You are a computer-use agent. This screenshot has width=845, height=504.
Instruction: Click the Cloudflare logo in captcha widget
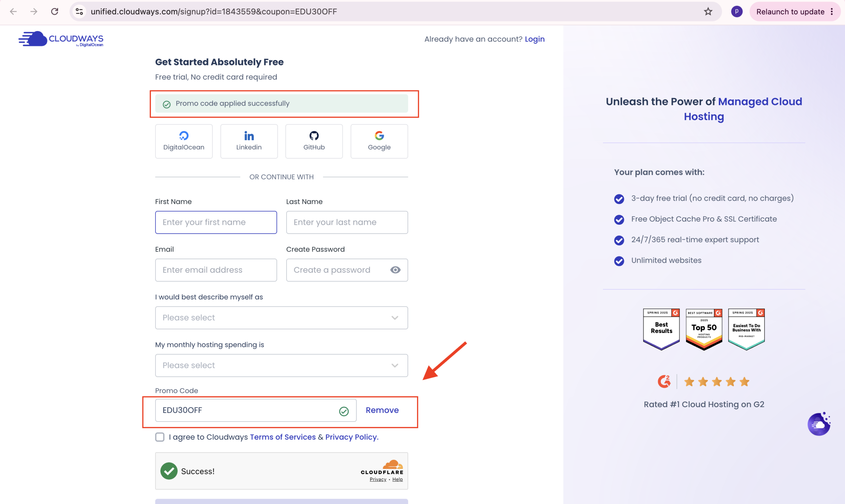click(x=382, y=467)
